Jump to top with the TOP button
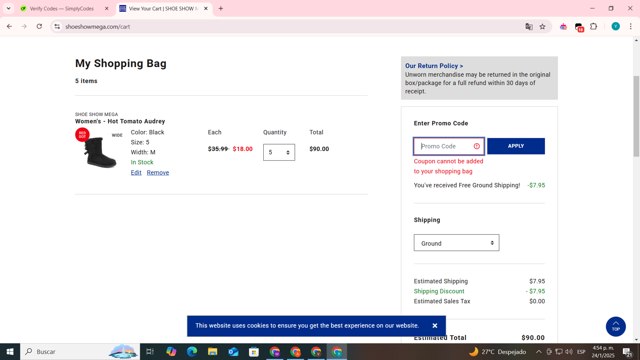 [616, 327]
